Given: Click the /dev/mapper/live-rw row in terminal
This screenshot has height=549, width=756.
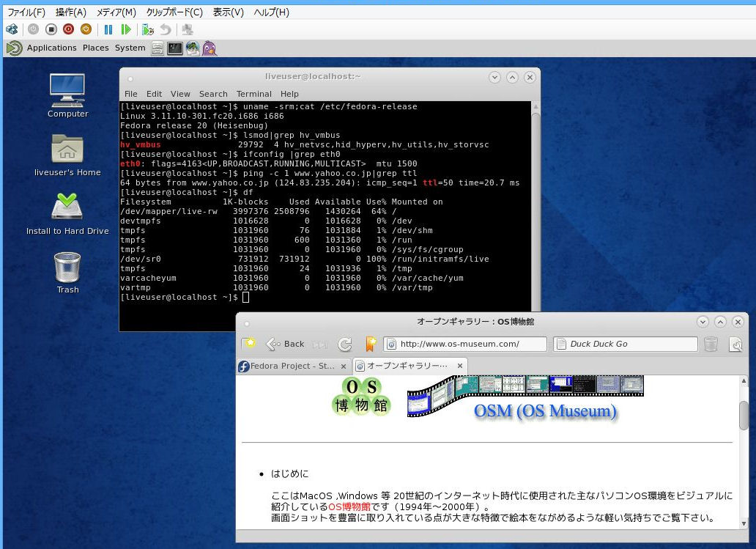Looking at the screenshot, I should (x=260, y=211).
